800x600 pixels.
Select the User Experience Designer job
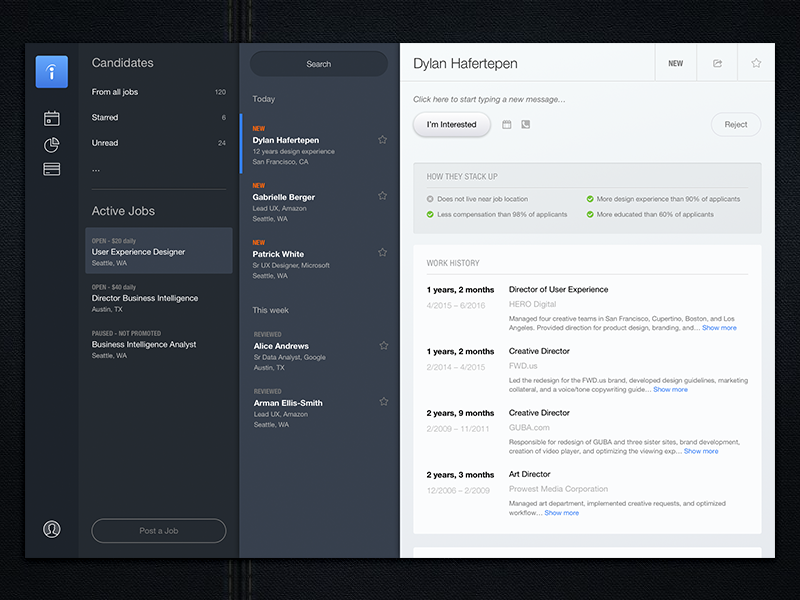(x=159, y=251)
